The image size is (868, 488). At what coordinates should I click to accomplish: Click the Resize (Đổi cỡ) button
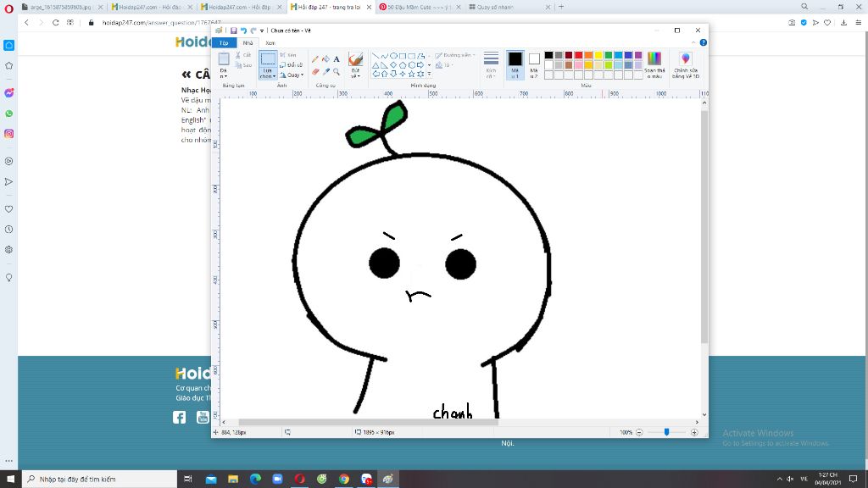292,64
